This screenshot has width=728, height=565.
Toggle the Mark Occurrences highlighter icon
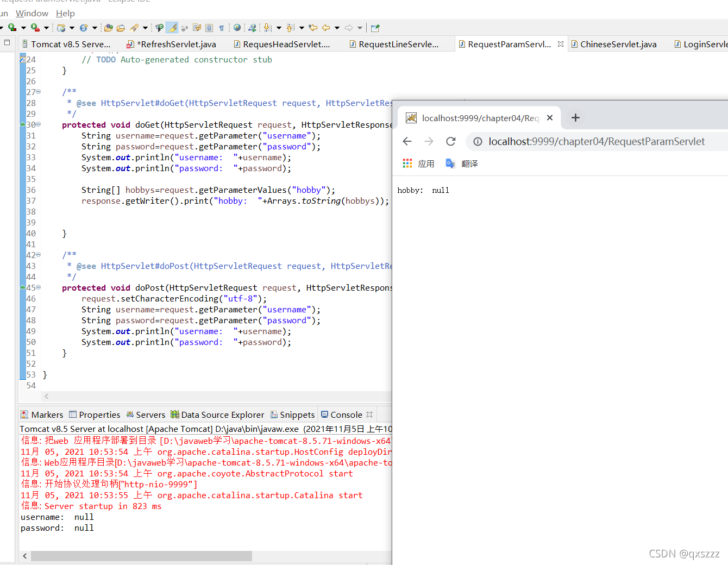(172, 28)
